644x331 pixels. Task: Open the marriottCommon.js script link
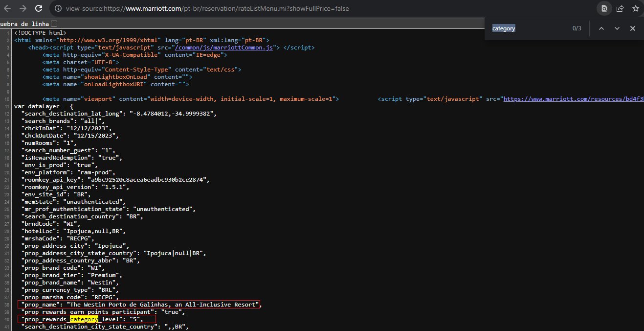click(x=227, y=47)
